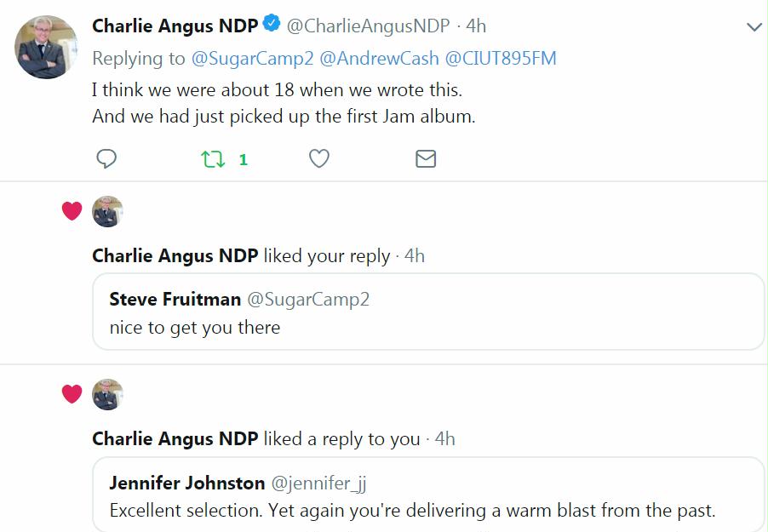Open the @CharlieAngusNDP handle link

[368, 26]
